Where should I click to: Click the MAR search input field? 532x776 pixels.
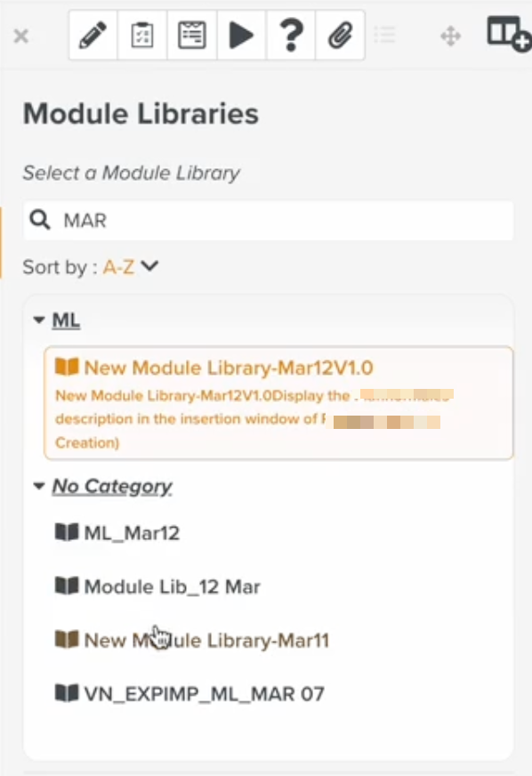coord(269,220)
